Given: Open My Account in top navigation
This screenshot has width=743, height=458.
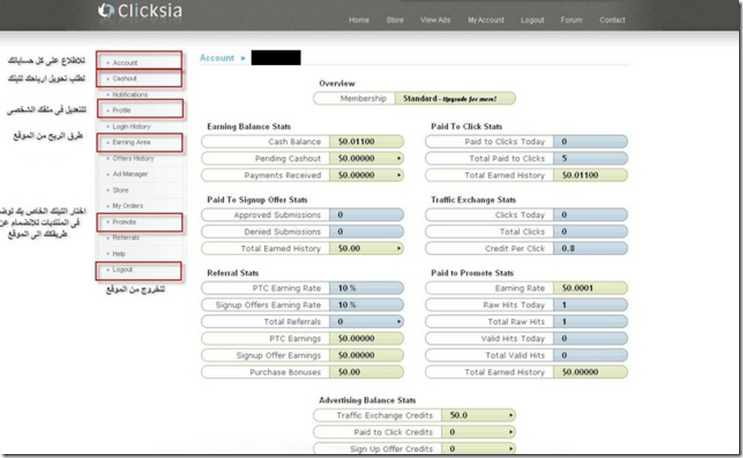Looking at the screenshot, I should tap(486, 20).
